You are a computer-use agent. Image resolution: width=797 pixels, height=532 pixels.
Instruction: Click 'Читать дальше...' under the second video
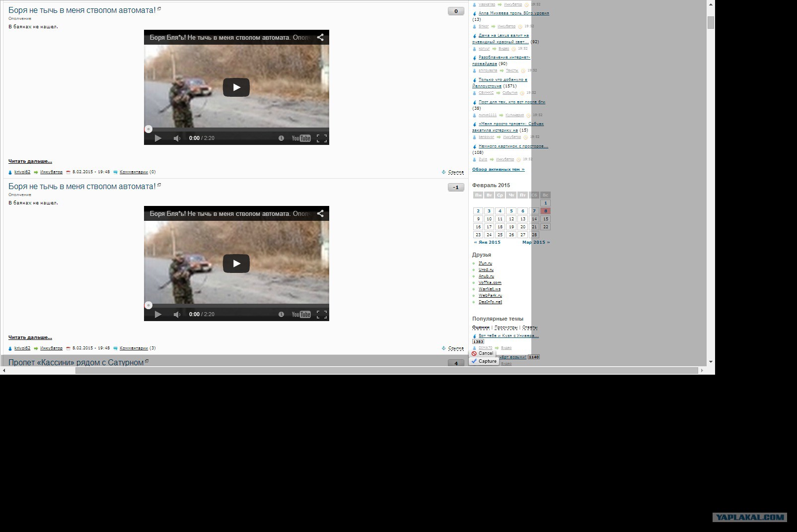pos(30,337)
